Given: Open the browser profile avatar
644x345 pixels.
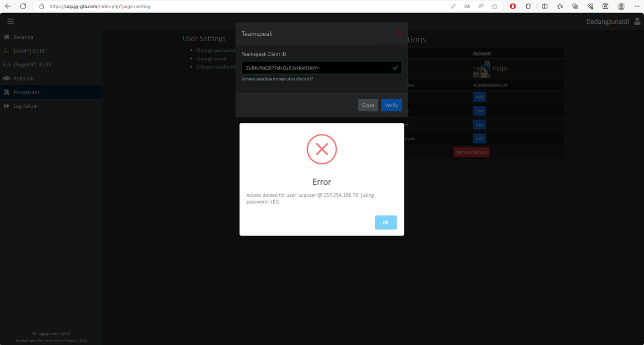Looking at the screenshot, I should pyautogui.click(x=621, y=7).
